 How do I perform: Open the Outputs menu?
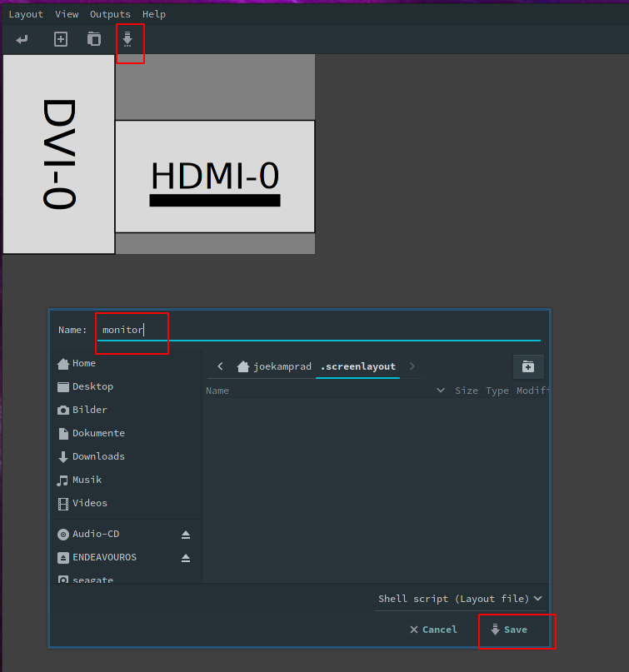pyautogui.click(x=110, y=14)
